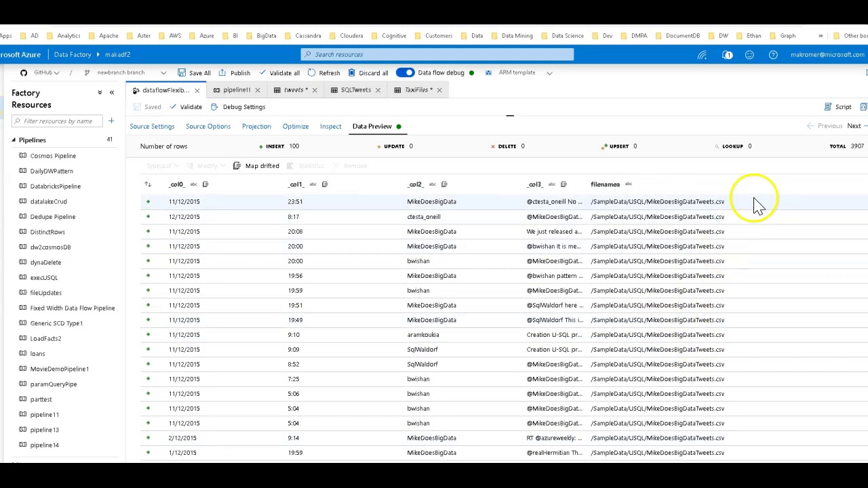Close the tweets tab
The image size is (868, 488).
point(315,90)
